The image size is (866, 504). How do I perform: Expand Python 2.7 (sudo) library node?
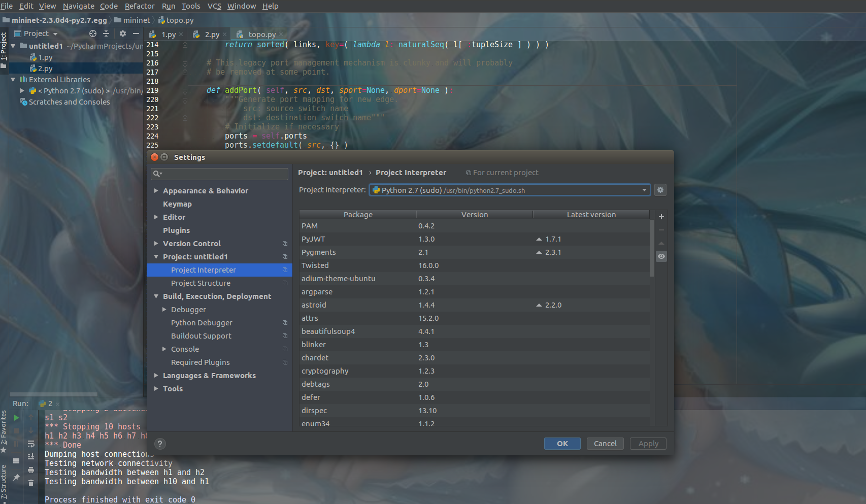point(22,91)
